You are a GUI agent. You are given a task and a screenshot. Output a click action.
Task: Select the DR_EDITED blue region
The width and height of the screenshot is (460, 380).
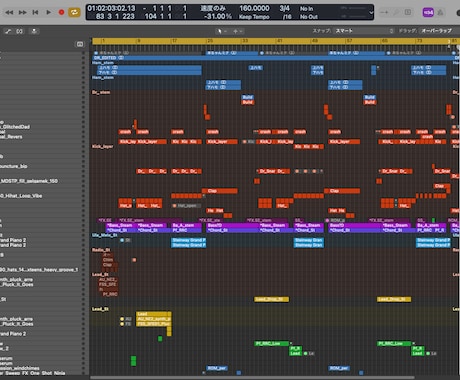272,58
